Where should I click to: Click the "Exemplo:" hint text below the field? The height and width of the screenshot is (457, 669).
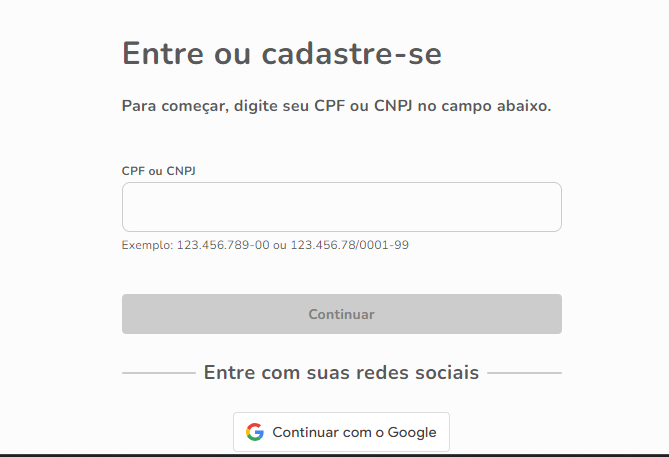pos(147,244)
